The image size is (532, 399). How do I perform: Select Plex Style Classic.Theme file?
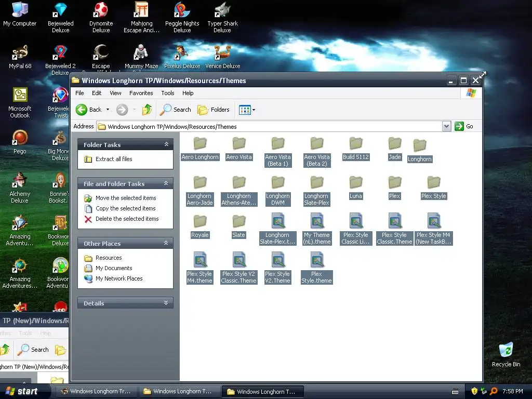coord(395,229)
